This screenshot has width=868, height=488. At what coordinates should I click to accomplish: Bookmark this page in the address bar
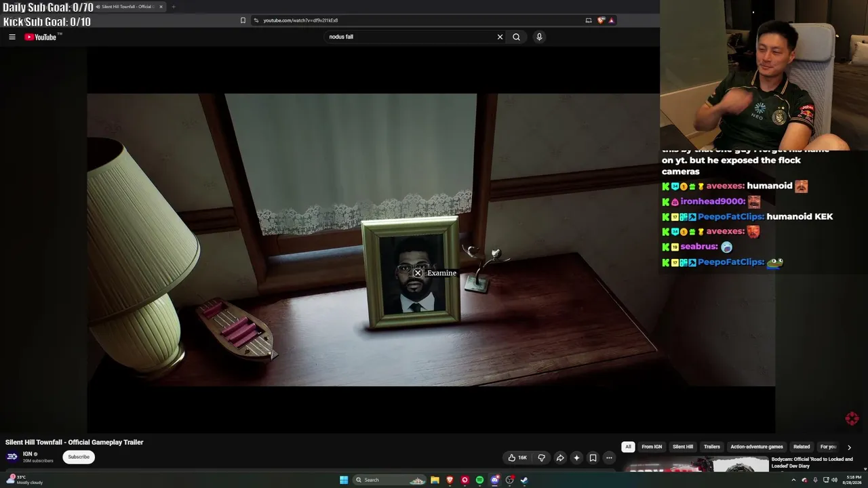(x=243, y=20)
